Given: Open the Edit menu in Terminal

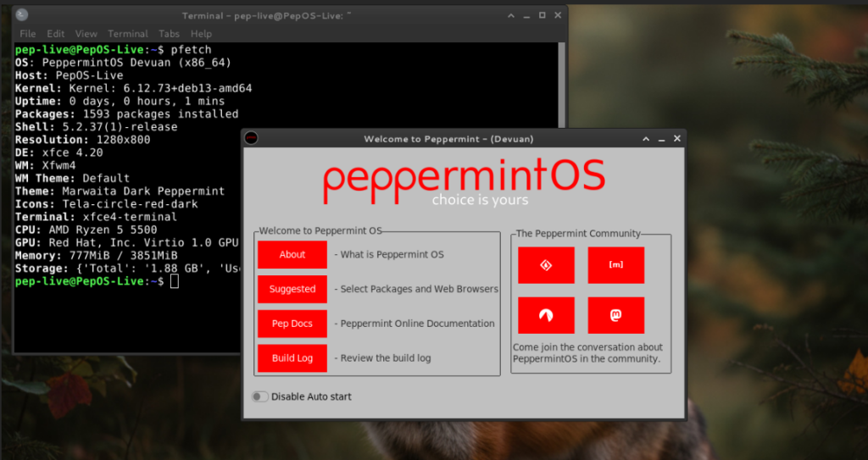Looking at the screenshot, I should click(56, 34).
